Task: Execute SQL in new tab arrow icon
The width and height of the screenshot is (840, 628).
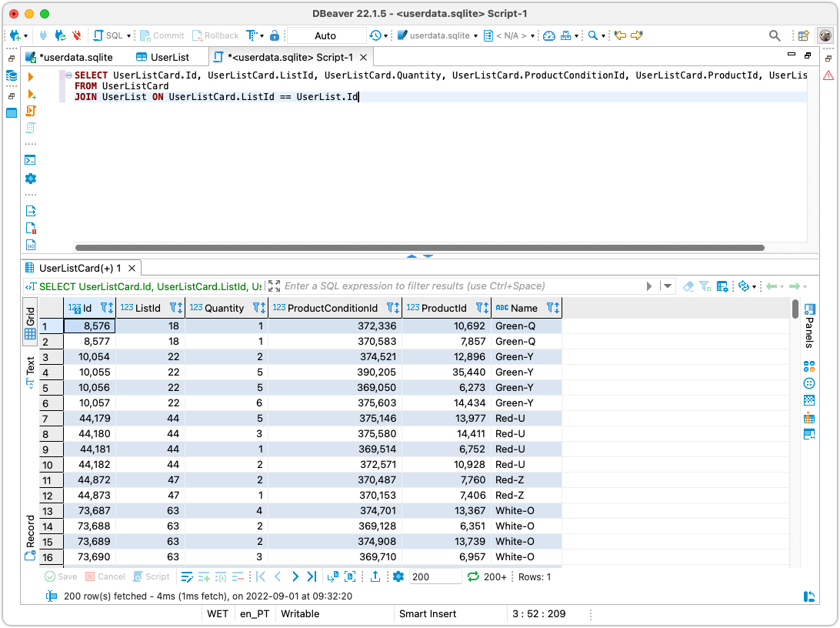Action: click(x=31, y=95)
